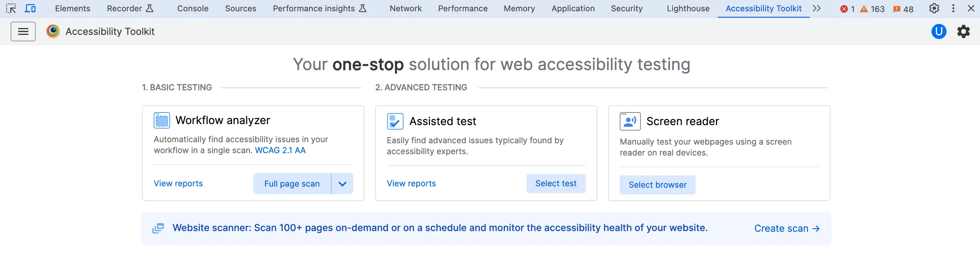Switch to the Console tab

pos(193,8)
